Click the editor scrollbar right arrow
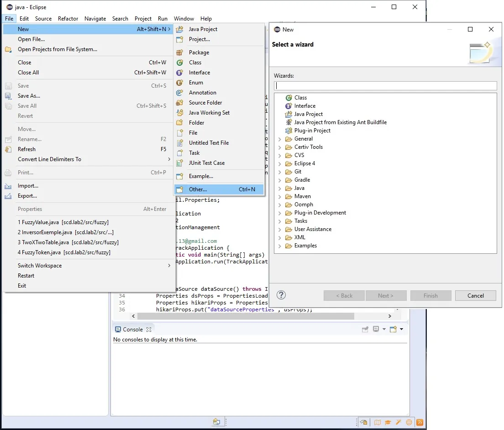The height and width of the screenshot is (430, 504). click(x=389, y=316)
